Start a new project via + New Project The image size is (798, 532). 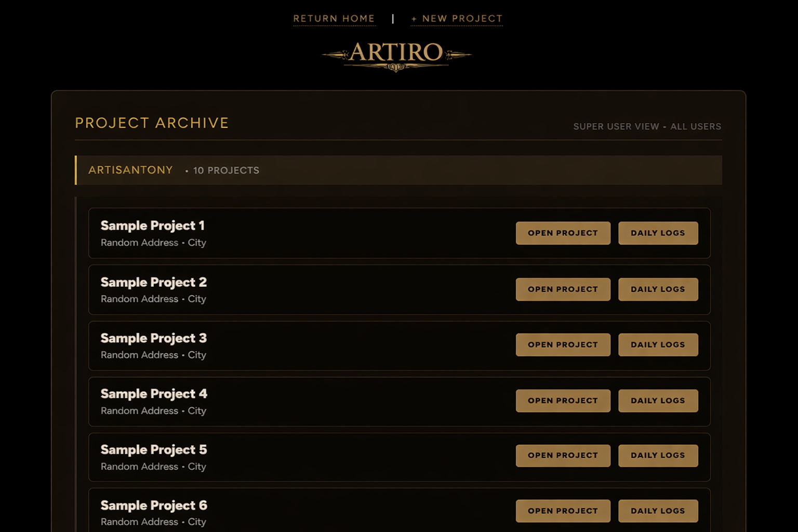[457, 19]
